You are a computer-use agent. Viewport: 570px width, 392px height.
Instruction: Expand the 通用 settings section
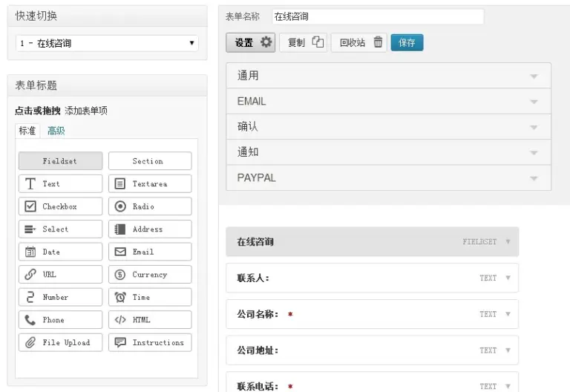pyautogui.click(x=388, y=76)
